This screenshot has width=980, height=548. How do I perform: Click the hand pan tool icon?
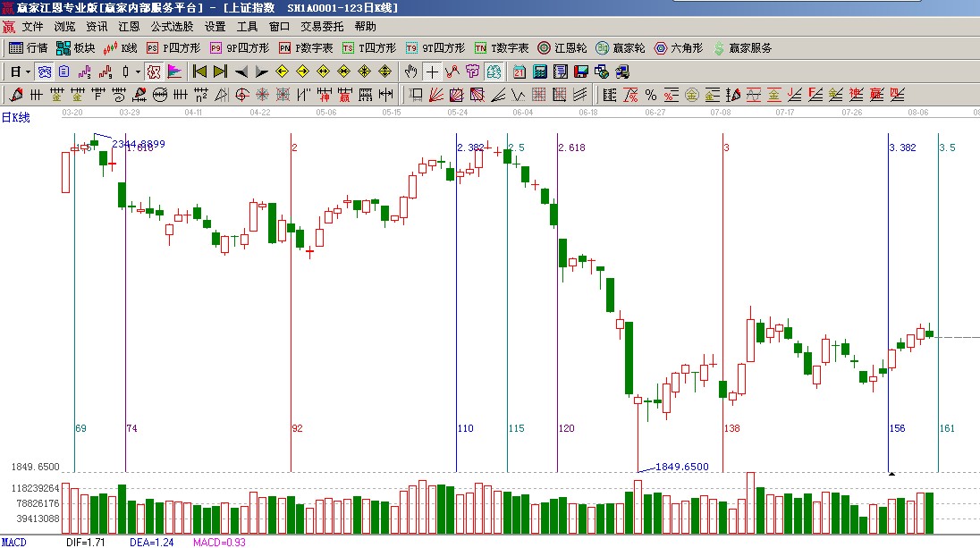410,72
